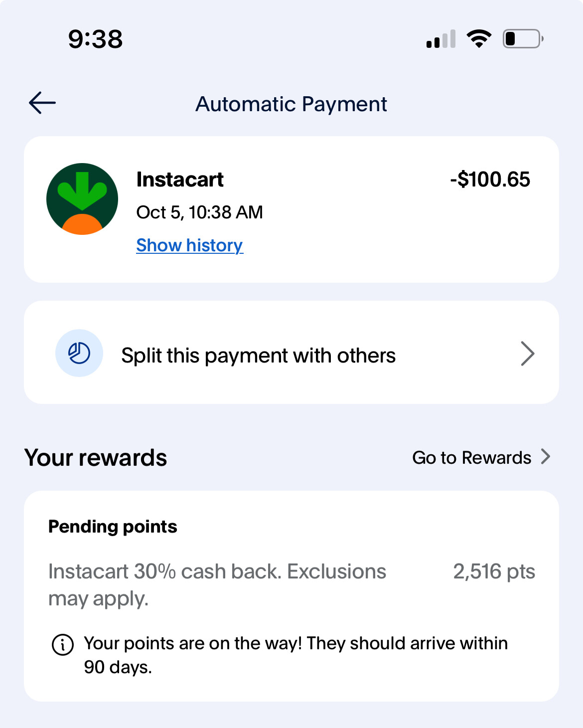Tap the -$100.65 amount

(490, 180)
